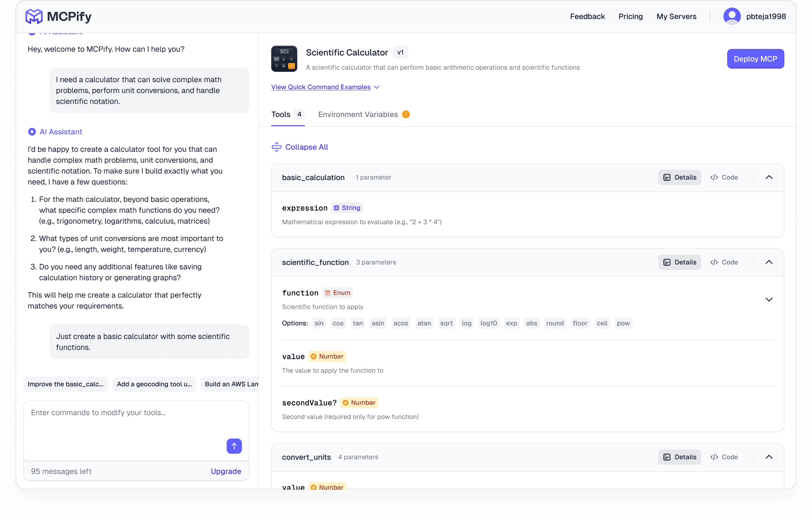Click the Upgrade link
Viewport: 812px width, 520px height.
(x=226, y=471)
